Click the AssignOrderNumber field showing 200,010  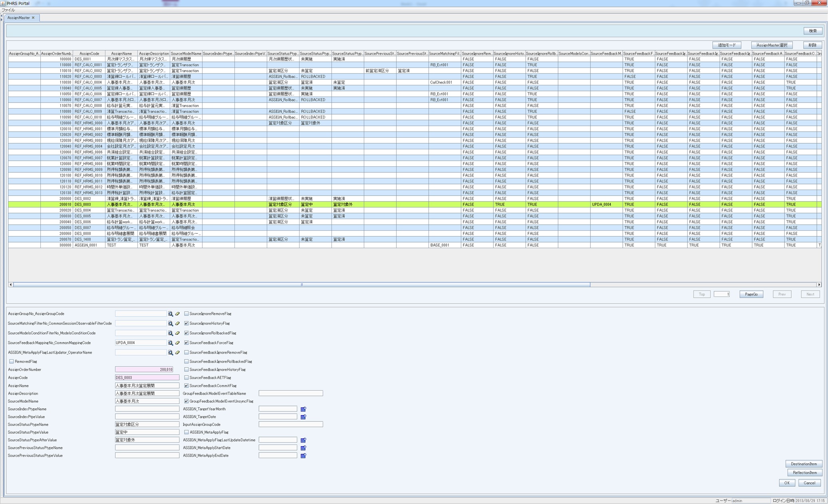pos(144,370)
